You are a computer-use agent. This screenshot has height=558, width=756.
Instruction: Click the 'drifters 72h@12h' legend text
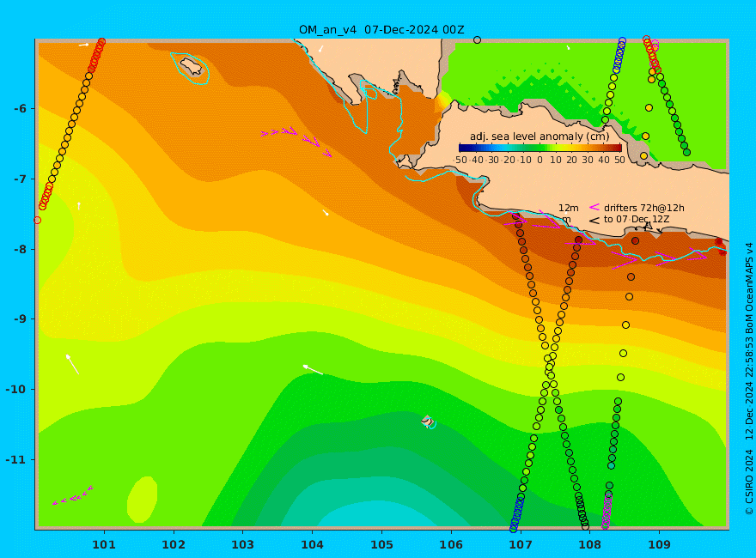pyautogui.click(x=644, y=208)
